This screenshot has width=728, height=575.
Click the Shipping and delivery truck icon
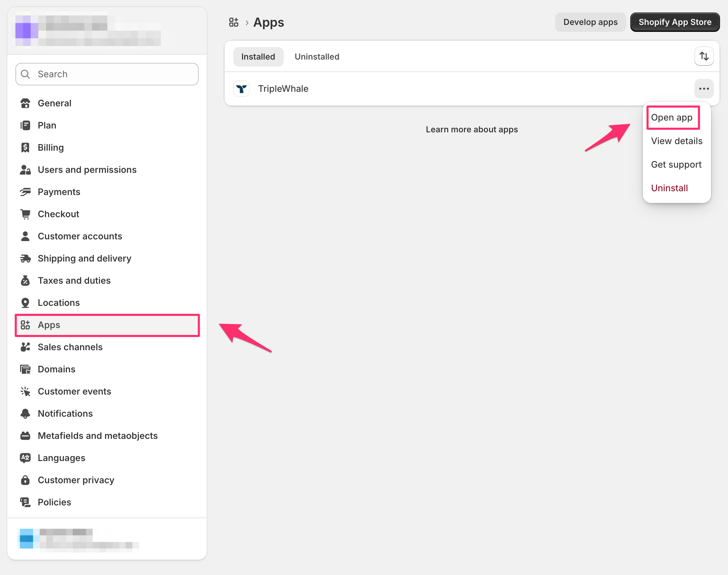point(25,258)
